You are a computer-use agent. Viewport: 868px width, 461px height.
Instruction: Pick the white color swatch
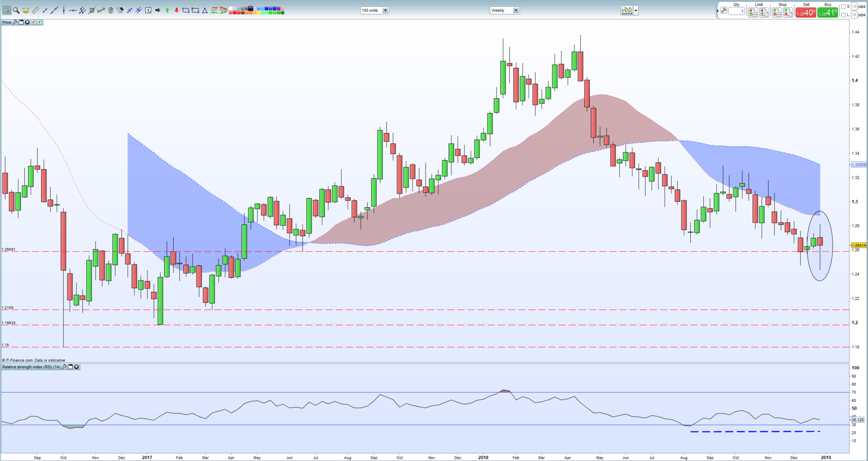231,8
